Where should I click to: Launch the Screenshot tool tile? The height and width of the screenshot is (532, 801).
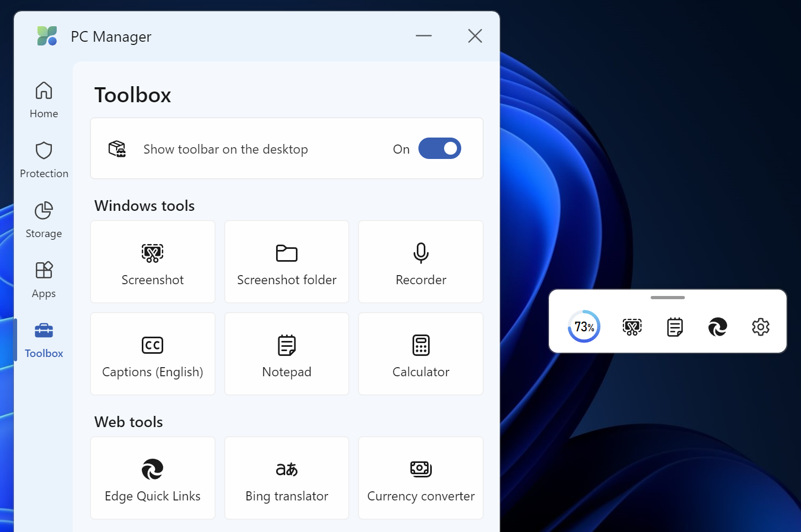pos(152,262)
